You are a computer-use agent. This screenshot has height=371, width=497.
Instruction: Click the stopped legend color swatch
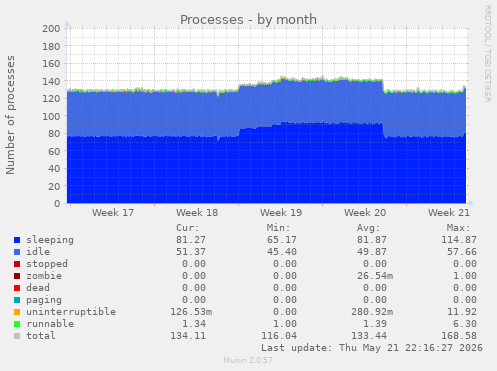coord(17,264)
